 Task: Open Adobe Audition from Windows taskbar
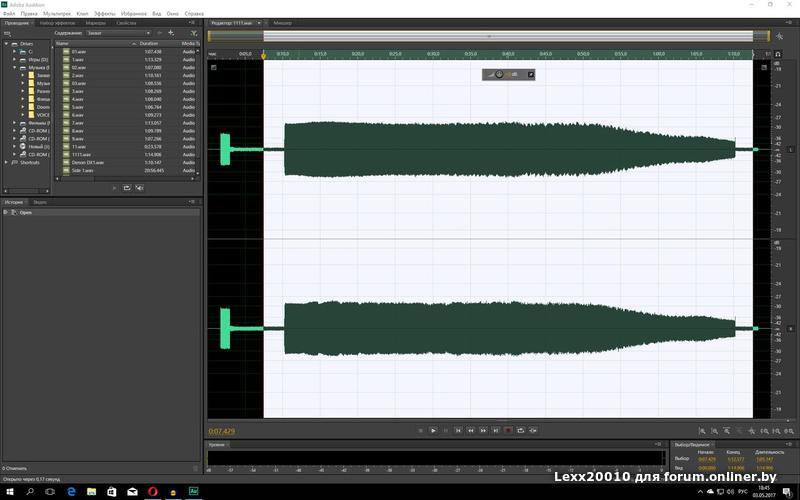click(194, 492)
